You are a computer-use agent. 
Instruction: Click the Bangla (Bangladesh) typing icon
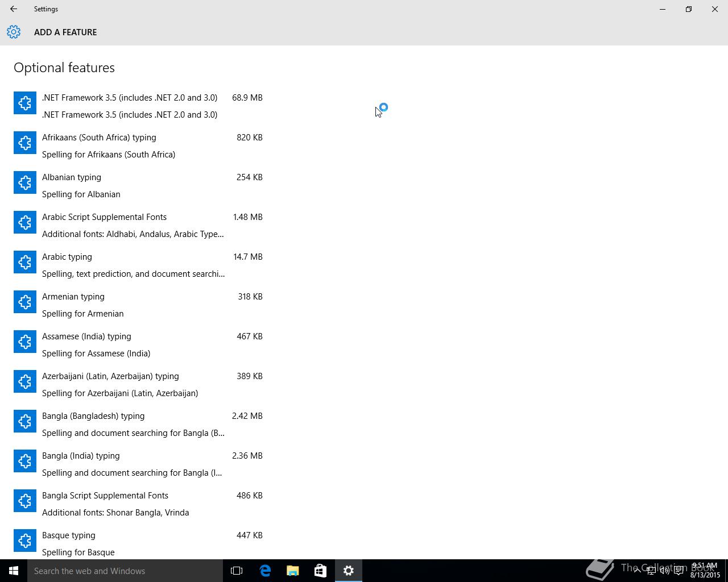point(25,421)
